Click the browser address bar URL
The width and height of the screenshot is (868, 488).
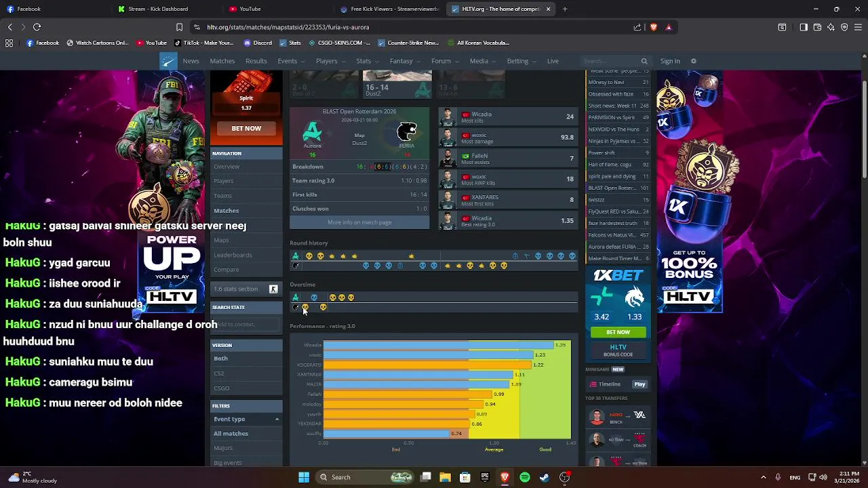point(288,27)
